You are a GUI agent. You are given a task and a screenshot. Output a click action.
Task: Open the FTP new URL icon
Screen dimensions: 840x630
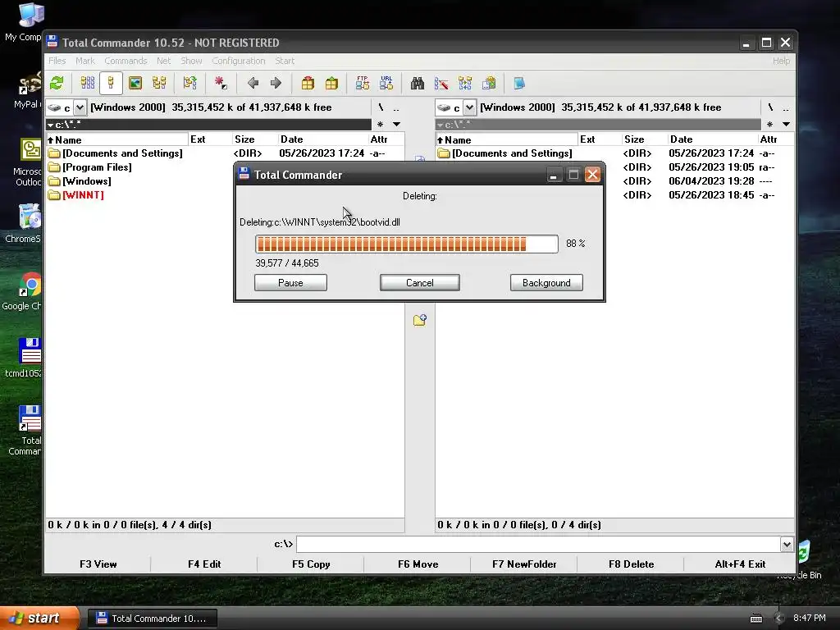[386, 83]
